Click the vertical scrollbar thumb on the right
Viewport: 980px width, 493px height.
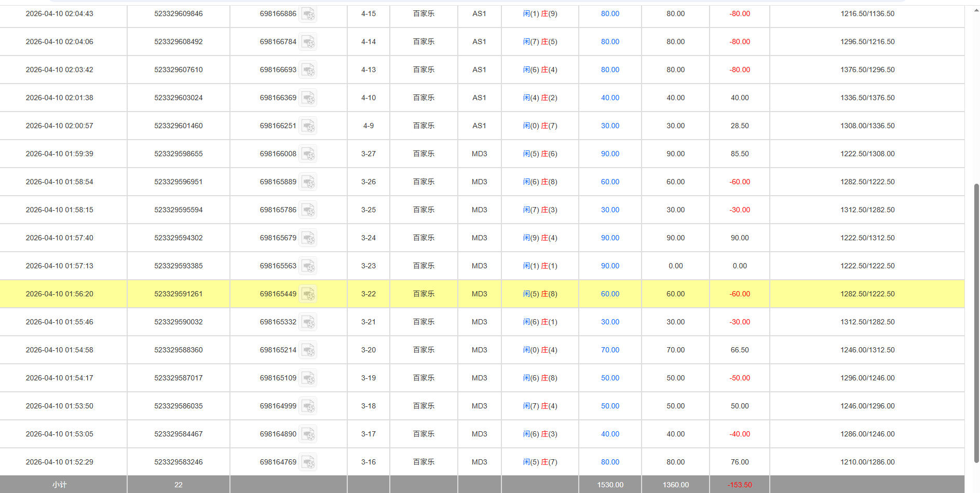pos(976,322)
